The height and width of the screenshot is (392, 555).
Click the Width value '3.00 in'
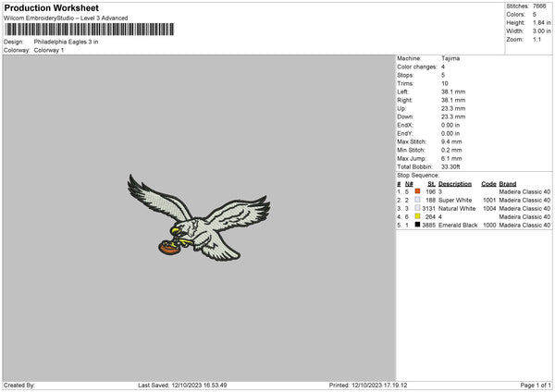541,31
